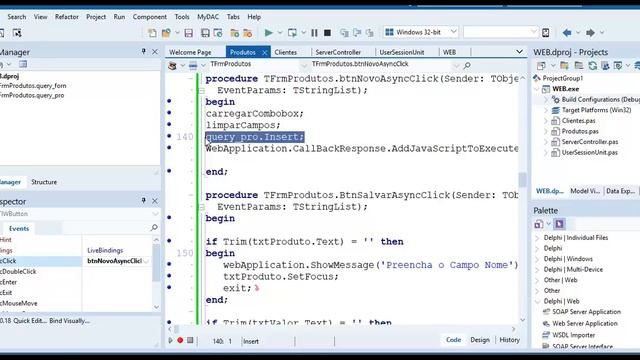
Task: Click the red record macro icon
Action: [180, 340]
